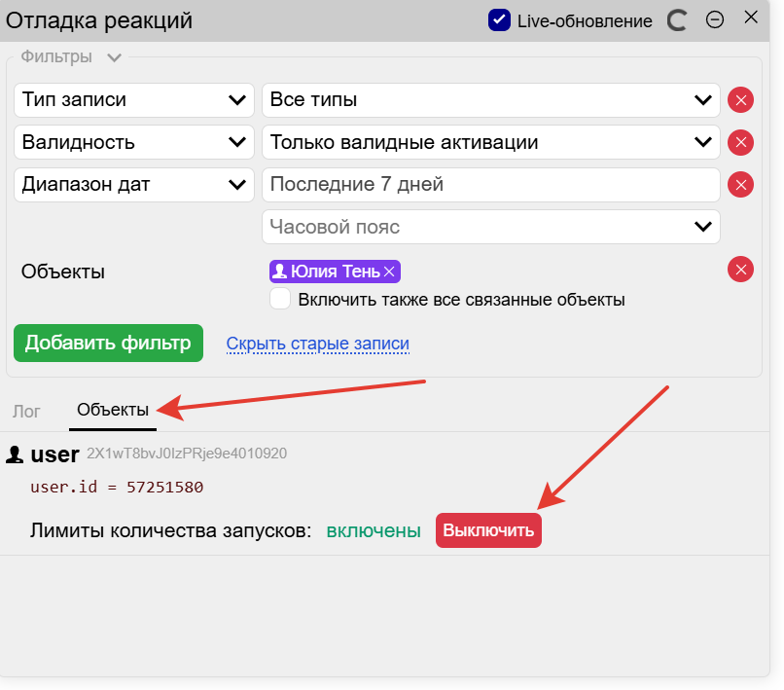Switch to the Лог tab
This screenshot has height=690, width=784.
pyautogui.click(x=26, y=412)
